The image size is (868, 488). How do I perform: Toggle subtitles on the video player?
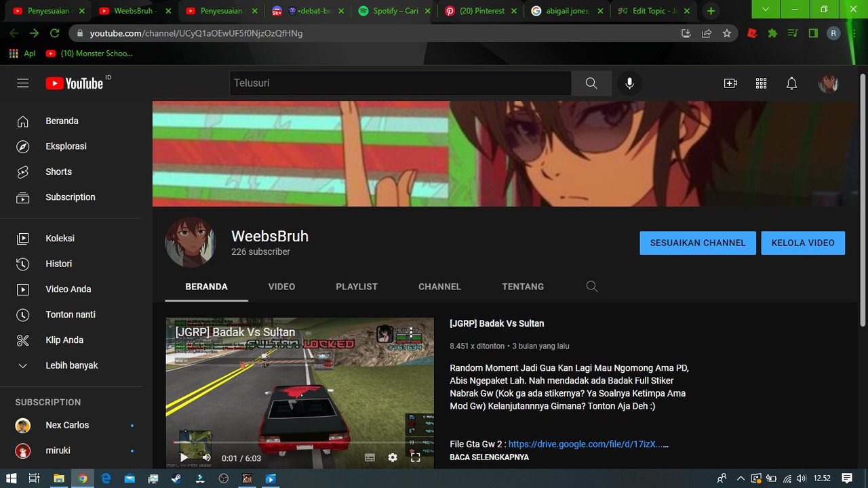click(370, 457)
